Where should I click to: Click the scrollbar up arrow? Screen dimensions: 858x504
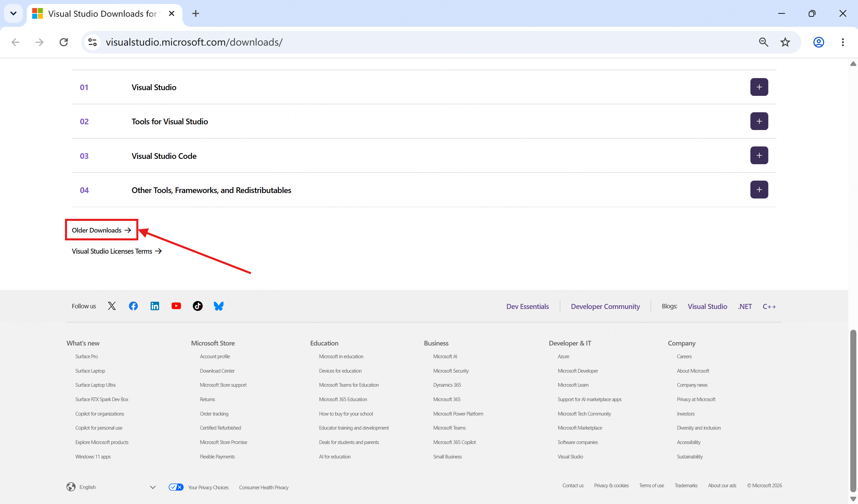tap(853, 64)
